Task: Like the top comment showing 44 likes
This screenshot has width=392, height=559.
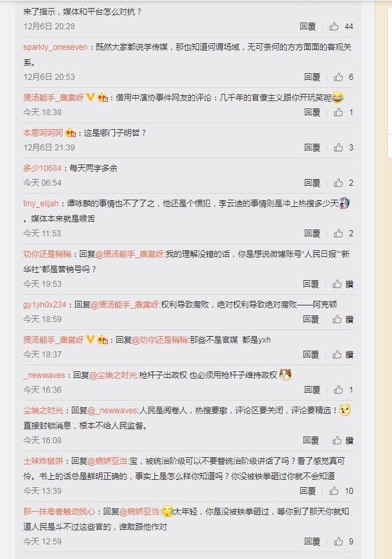Action: pyautogui.click(x=334, y=27)
